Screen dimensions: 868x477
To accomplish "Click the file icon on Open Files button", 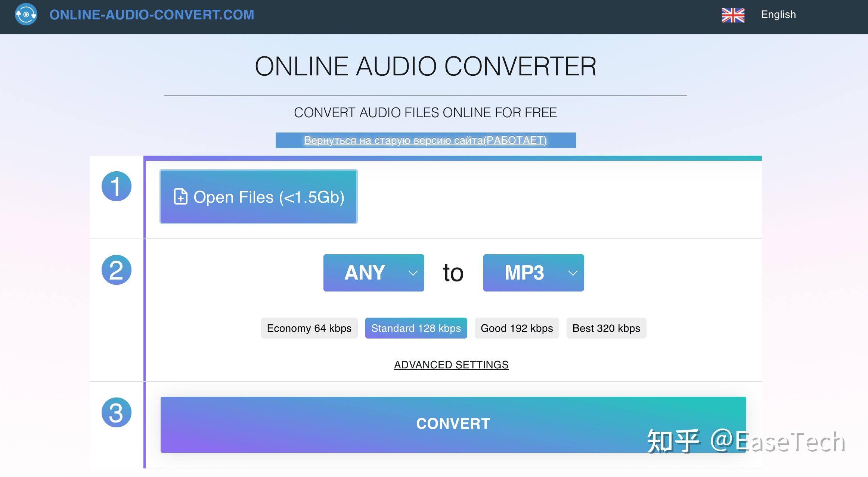I will click(x=181, y=197).
